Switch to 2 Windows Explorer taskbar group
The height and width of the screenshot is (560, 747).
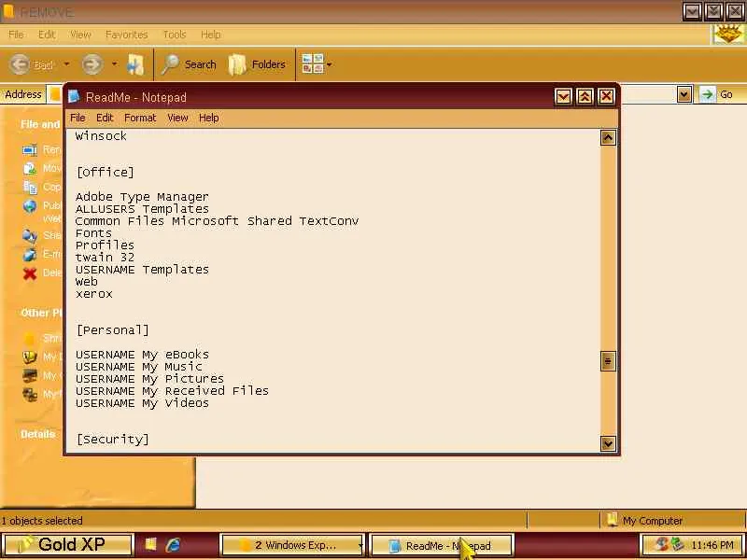point(291,545)
